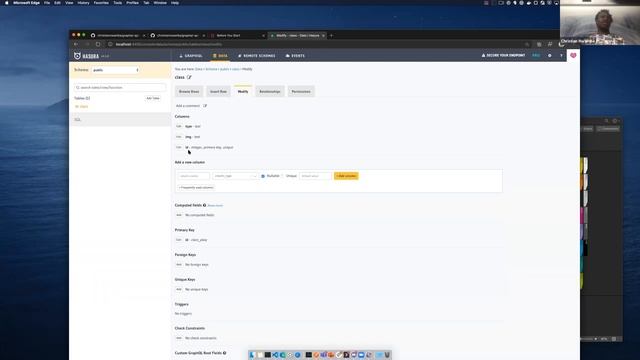Open the Events section in the top navigation

(x=295, y=56)
